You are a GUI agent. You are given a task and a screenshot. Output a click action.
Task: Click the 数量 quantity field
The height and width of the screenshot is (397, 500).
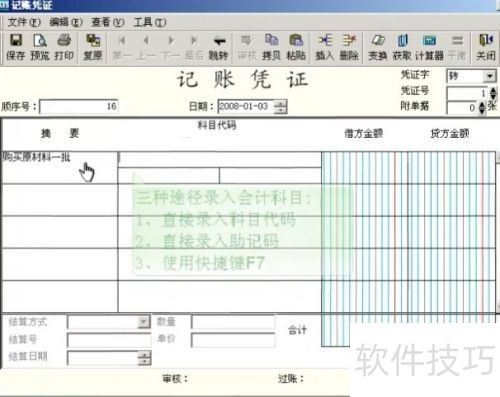pos(233,322)
